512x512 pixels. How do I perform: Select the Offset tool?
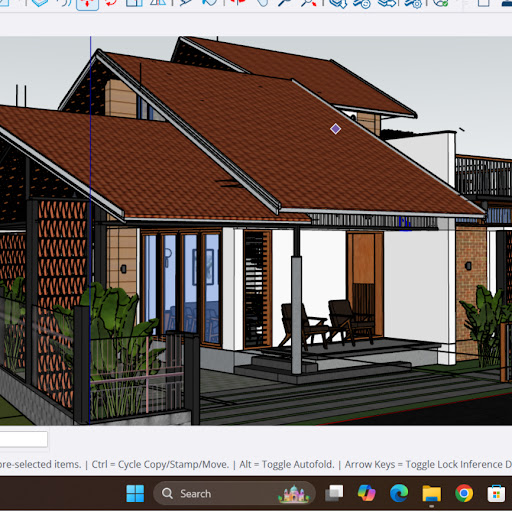click(x=64, y=3)
